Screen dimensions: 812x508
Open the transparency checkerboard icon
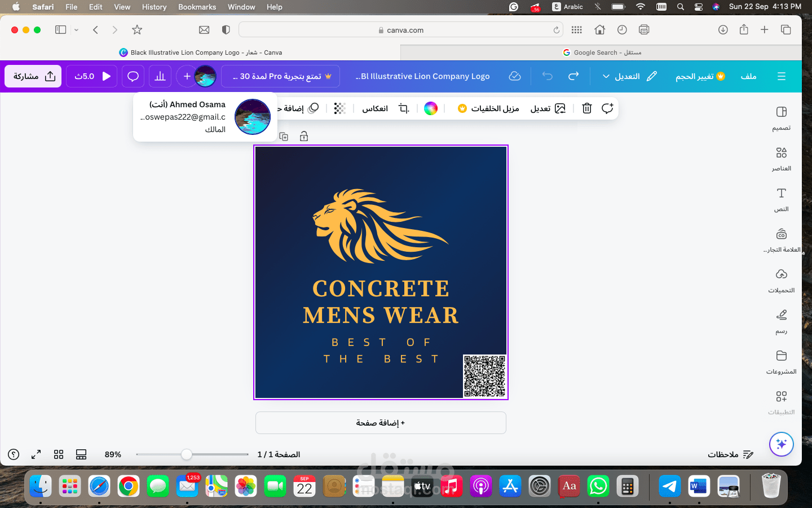[x=339, y=108]
